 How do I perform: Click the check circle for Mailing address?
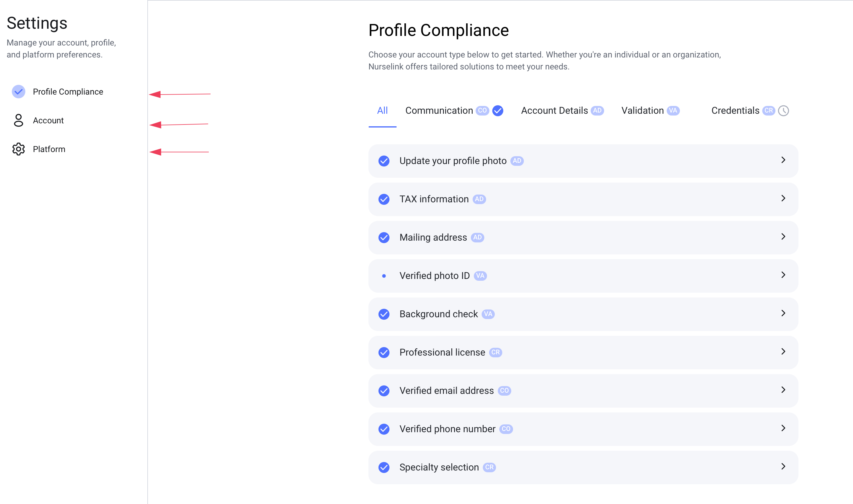click(x=384, y=238)
